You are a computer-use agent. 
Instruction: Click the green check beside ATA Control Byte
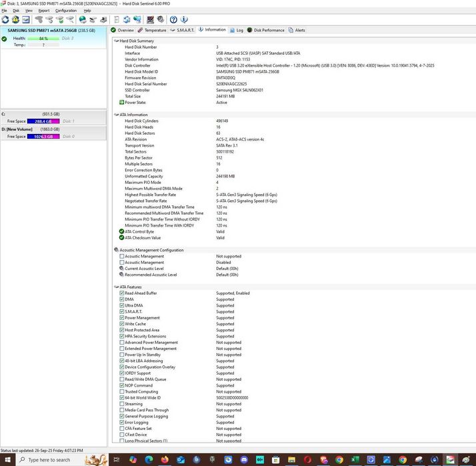pos(122,231)
